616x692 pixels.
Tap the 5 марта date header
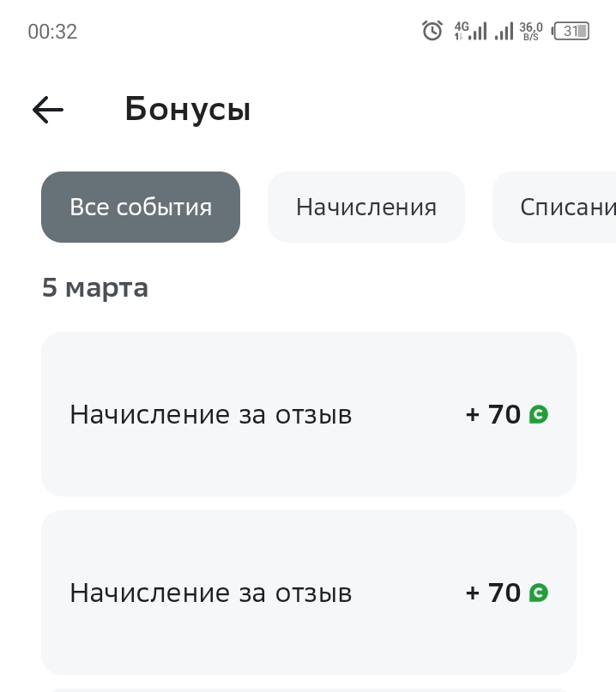tap(95, 288)
